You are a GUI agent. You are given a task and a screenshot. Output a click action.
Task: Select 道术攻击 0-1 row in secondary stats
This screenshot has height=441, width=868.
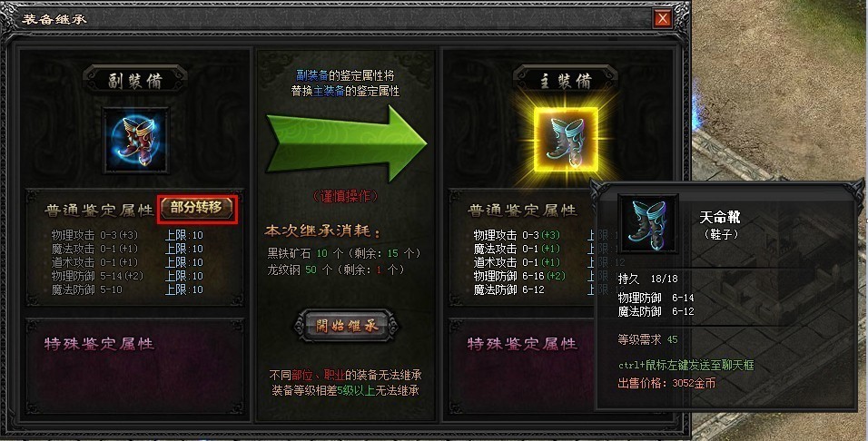(x=127, y=262)
